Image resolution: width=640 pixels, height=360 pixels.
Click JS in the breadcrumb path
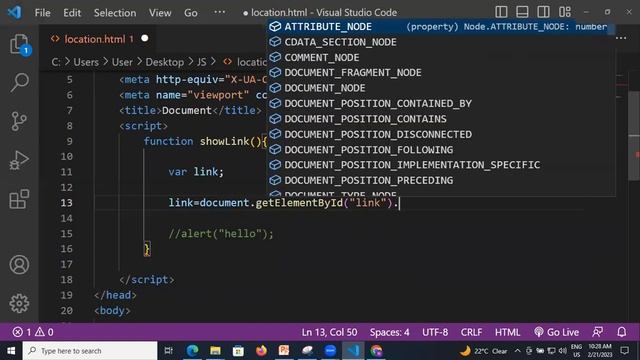pos(202,62)
